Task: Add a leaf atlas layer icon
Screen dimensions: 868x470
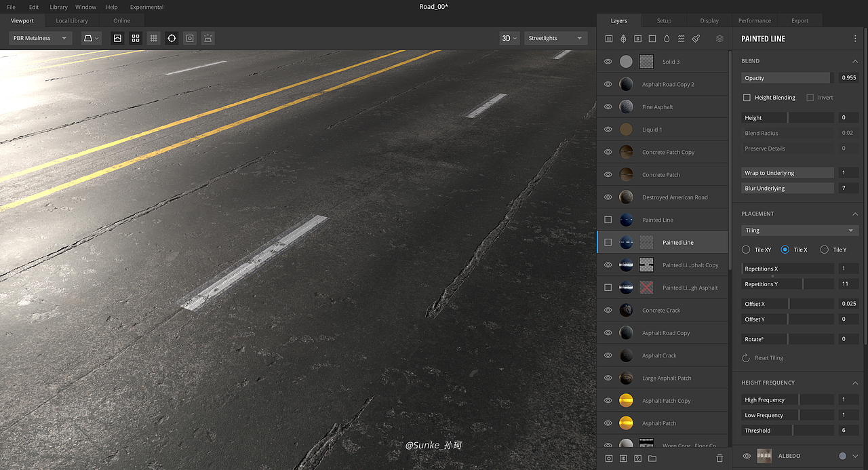Action: (623, 39)
